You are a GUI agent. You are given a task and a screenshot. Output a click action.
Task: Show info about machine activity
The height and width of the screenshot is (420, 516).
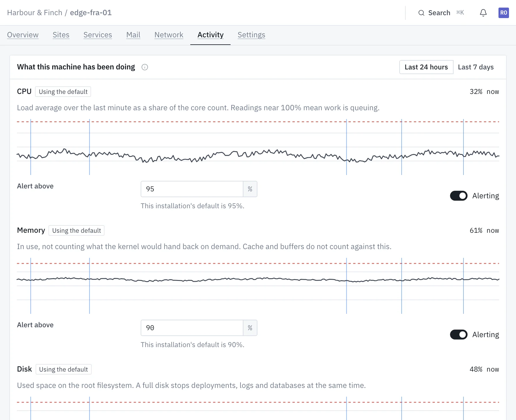[x=145, y=67]
